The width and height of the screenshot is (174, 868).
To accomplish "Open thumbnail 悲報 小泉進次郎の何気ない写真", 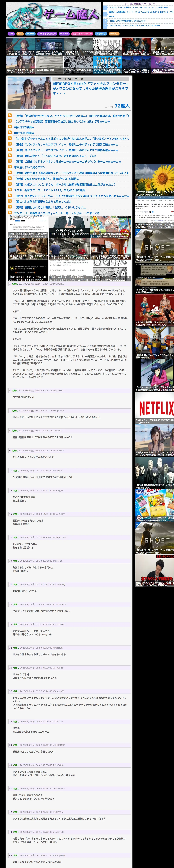I will click(110, 249).
